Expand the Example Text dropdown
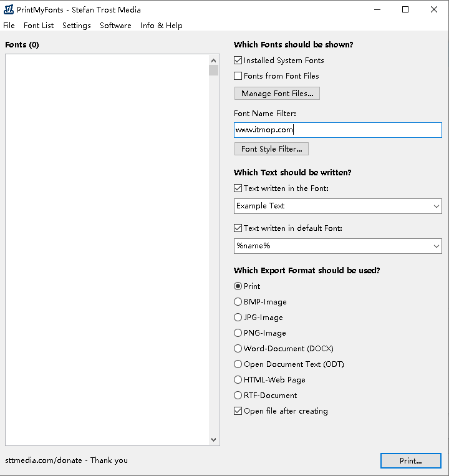 tap(435, 206)
